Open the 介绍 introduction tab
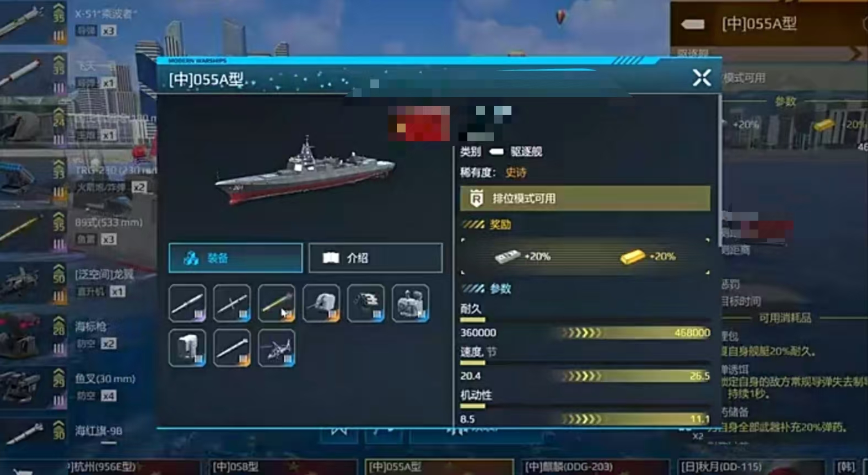 pyautogui.click(x=375, y=258)
